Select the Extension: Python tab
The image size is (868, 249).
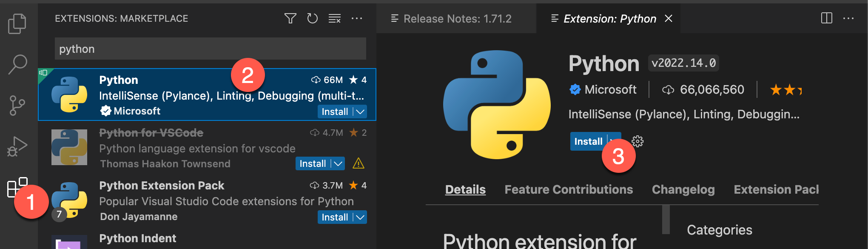[x=608, y=18]
